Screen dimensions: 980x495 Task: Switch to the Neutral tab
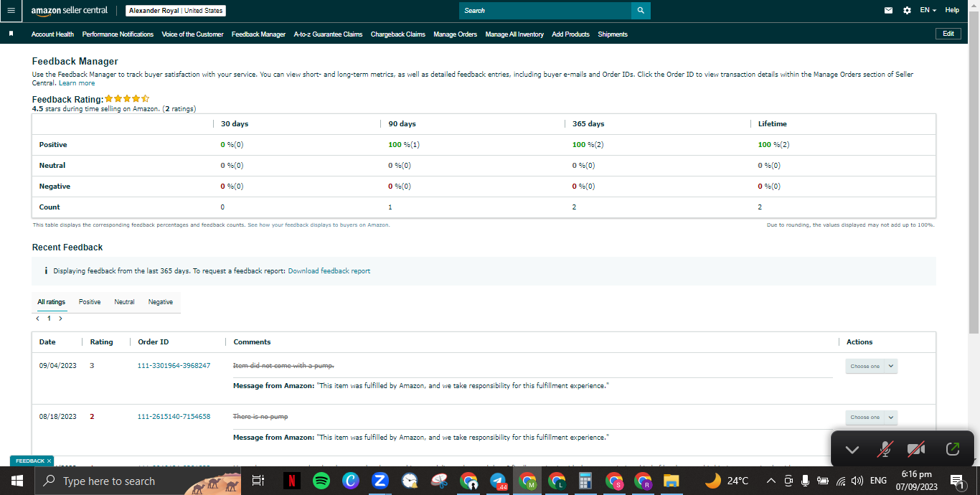coord(124,302)
